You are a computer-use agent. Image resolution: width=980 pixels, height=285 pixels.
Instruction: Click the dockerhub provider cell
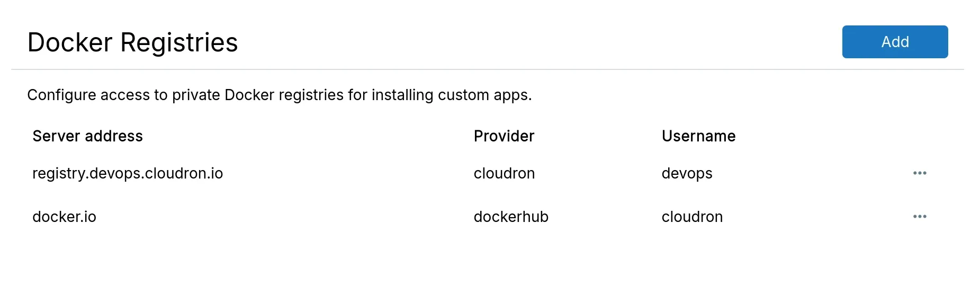pyautogui.click(x=511, y=217)
